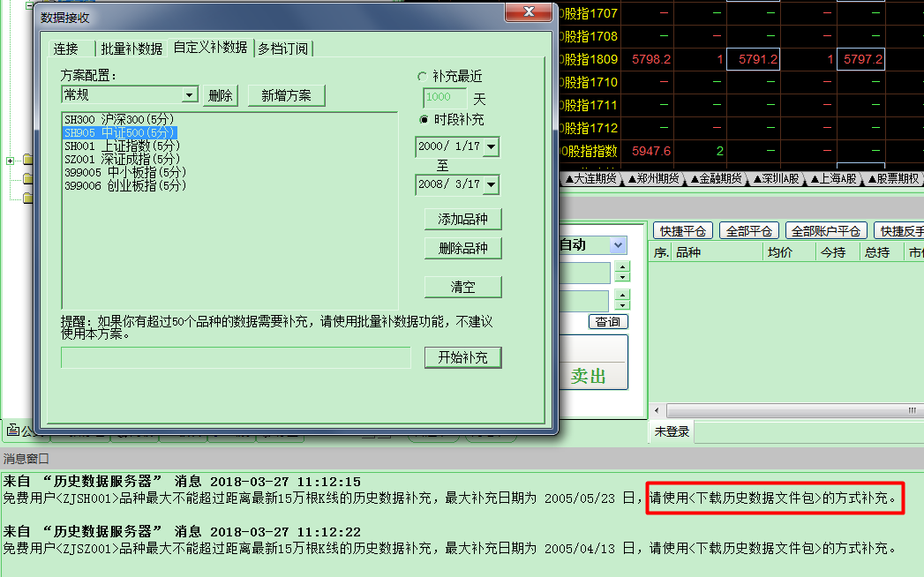924x577 pixels.
Task: Click the 全部平仓 button
Action: 749,231
